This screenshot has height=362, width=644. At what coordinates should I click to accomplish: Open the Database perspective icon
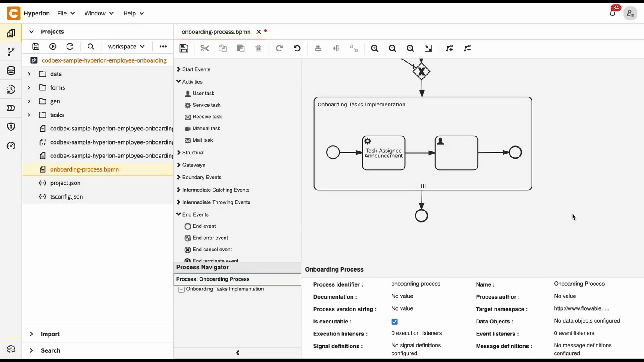11,70
